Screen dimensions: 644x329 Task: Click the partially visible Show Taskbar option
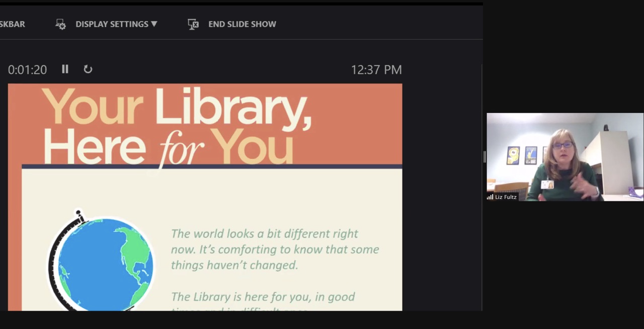click(12, 24)
